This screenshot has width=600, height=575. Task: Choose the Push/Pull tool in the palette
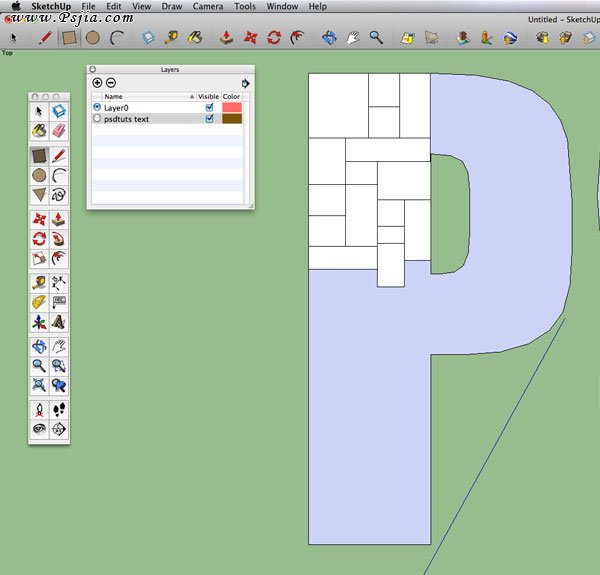(x=59, y=219)
